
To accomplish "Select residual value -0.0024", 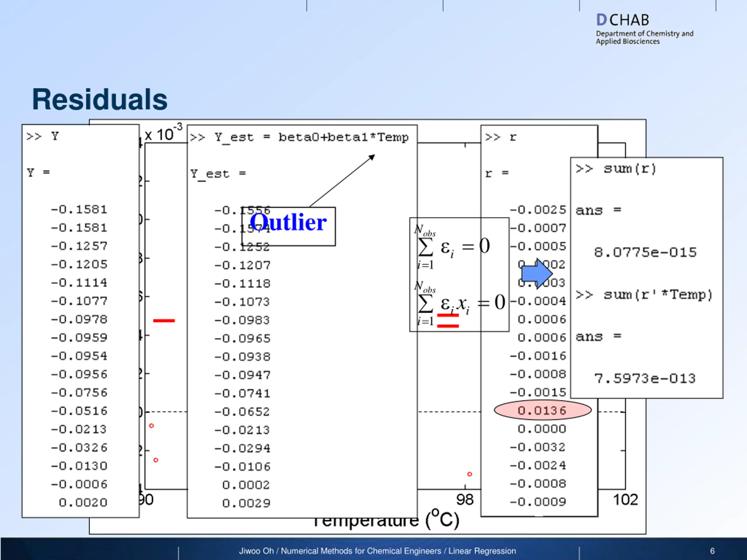I will [x=538, y=466].
